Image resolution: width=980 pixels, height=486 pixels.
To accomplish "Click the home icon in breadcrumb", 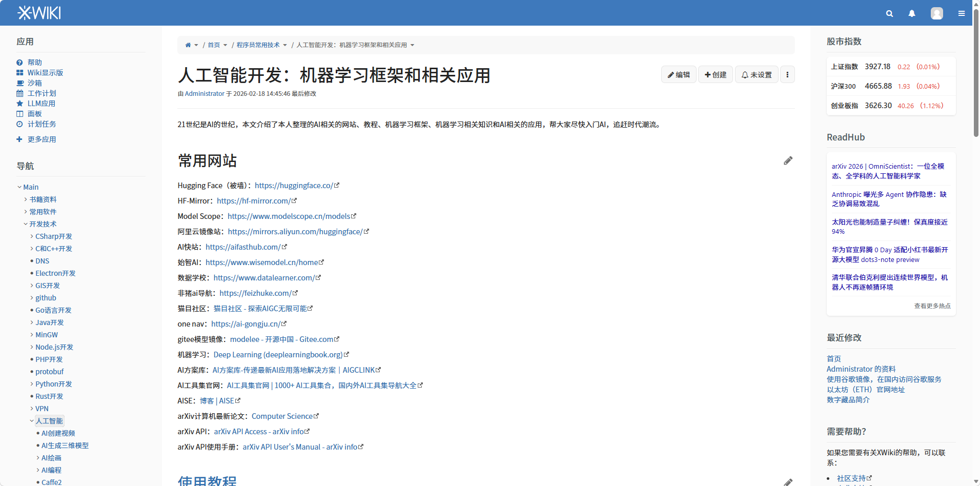I will 188,45.
